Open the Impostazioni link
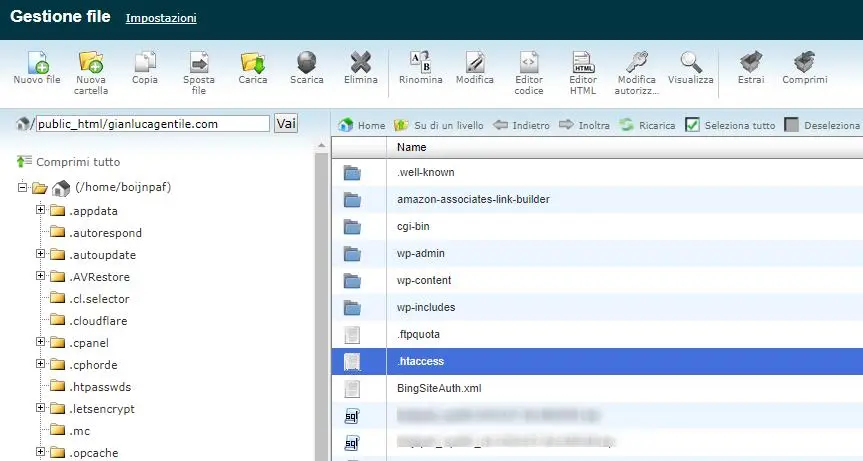The image size is (863, 461). click(x=161, y=18)
